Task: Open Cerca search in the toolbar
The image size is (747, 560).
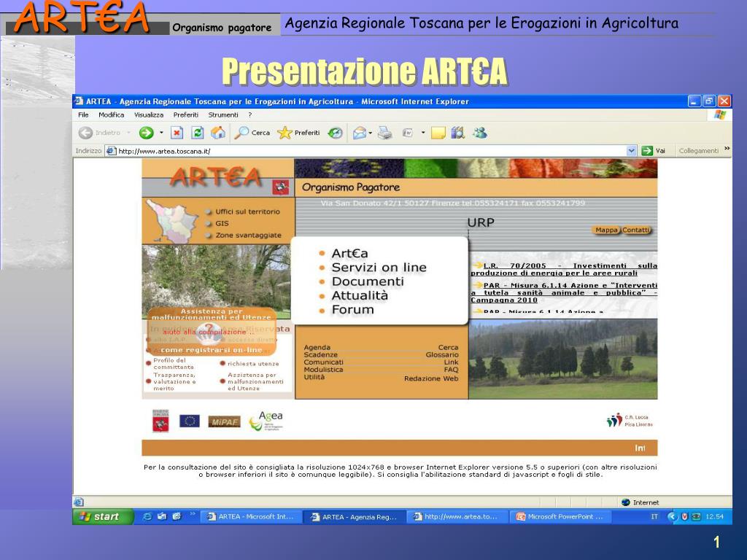Action: (252, 133)
